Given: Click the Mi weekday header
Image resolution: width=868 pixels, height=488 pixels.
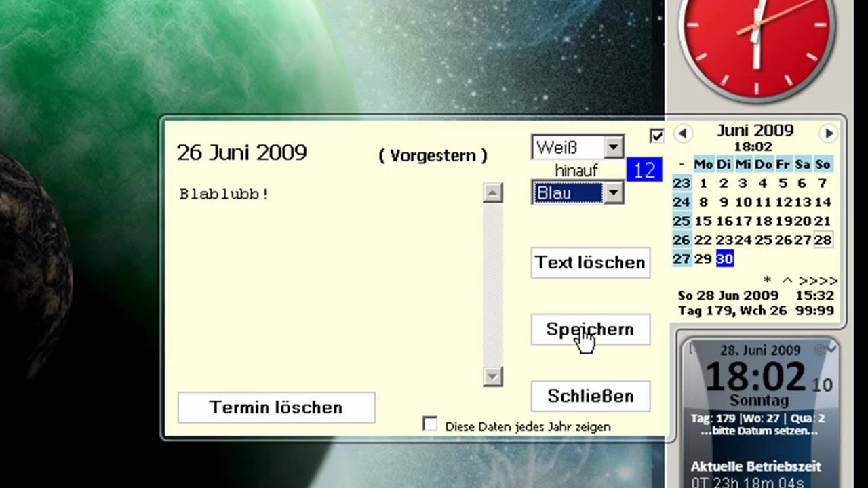Looking at the screenshot, I should 743,165.
